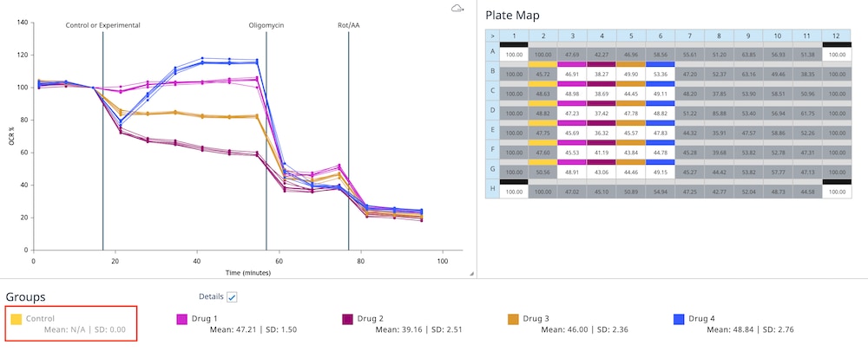Click the resize handle at graph corner
The width and height of the screenshot is (868, 358).
point(471,273)
